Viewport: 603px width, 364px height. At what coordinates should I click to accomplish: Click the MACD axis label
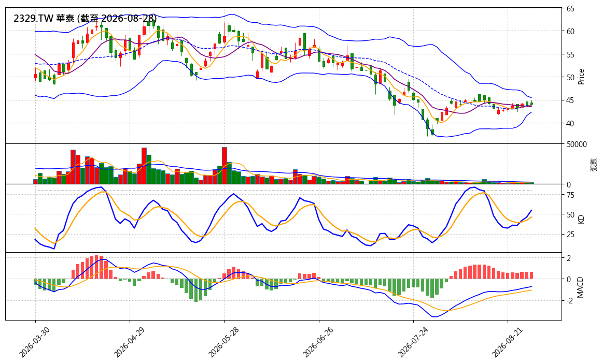(580, 287)
